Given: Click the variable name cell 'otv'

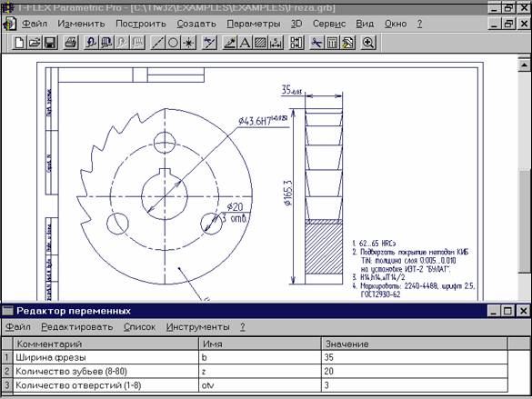Looking at the screenshot, I should click(260, 384).
